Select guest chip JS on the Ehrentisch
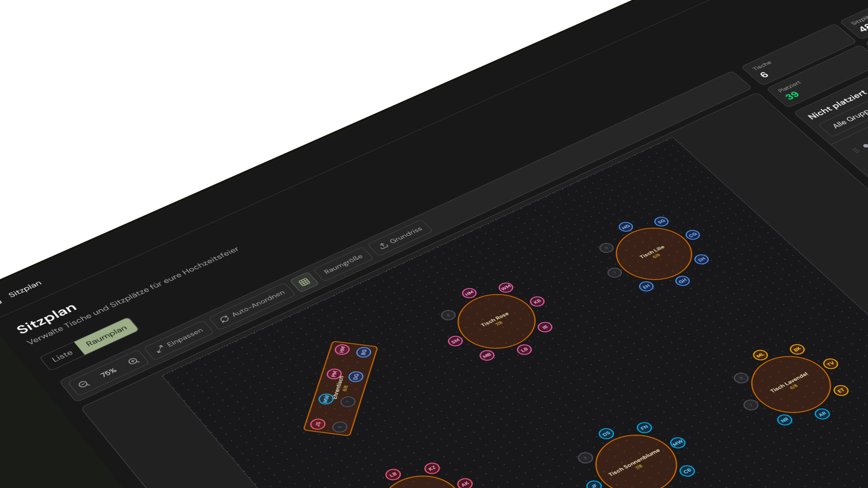The image size is (868, 488). tap(318, 424)
